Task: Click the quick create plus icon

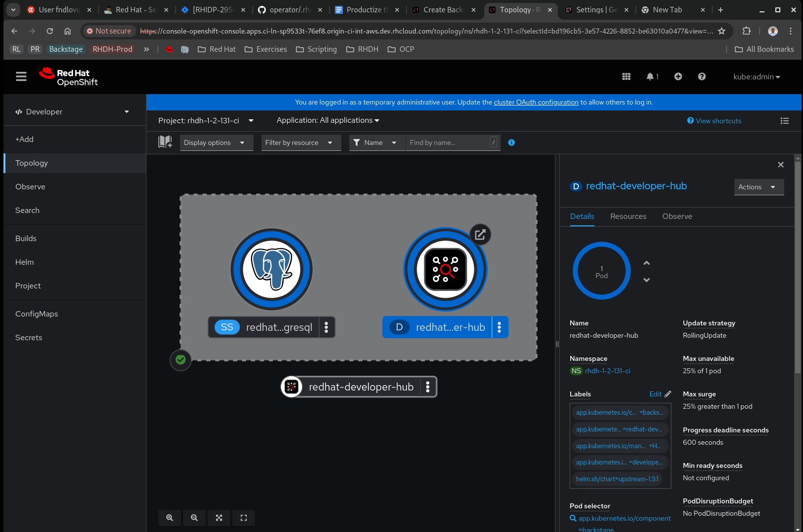Action: pos(678,76)
